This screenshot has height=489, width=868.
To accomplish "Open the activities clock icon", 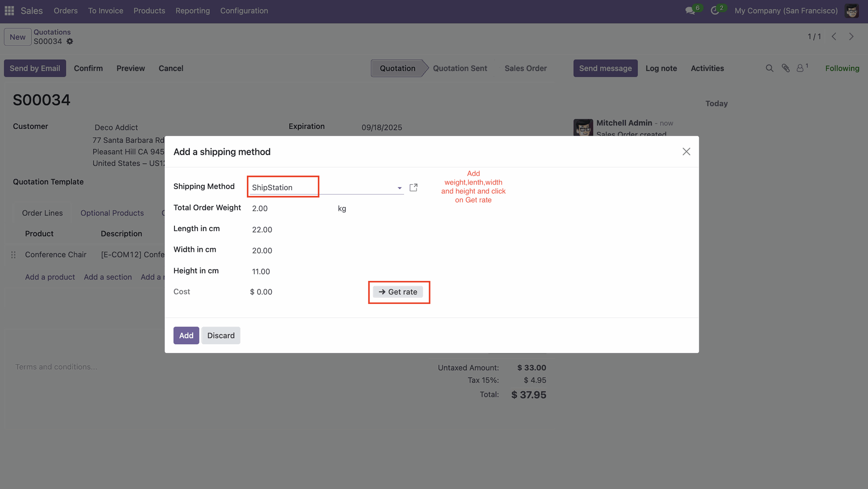I will pyautogui.click(x=715, y=10).
